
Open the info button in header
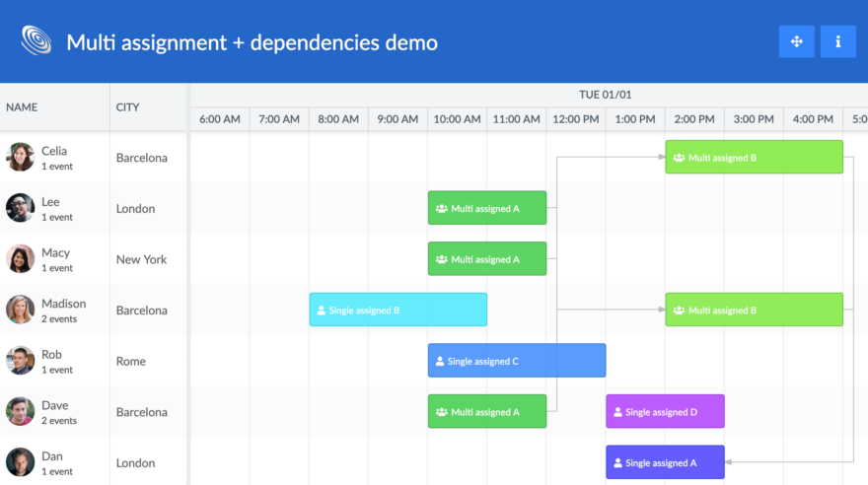click(x=837, y=41)
